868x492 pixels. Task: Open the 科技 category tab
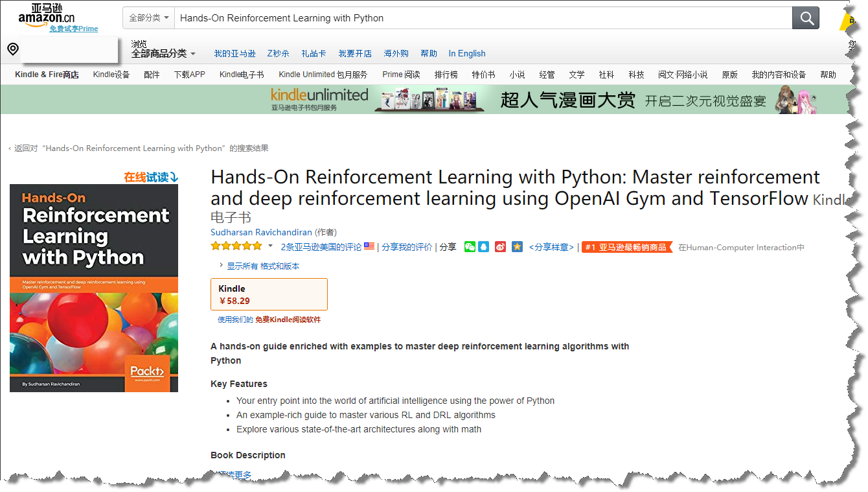click(x=636, y=75)
